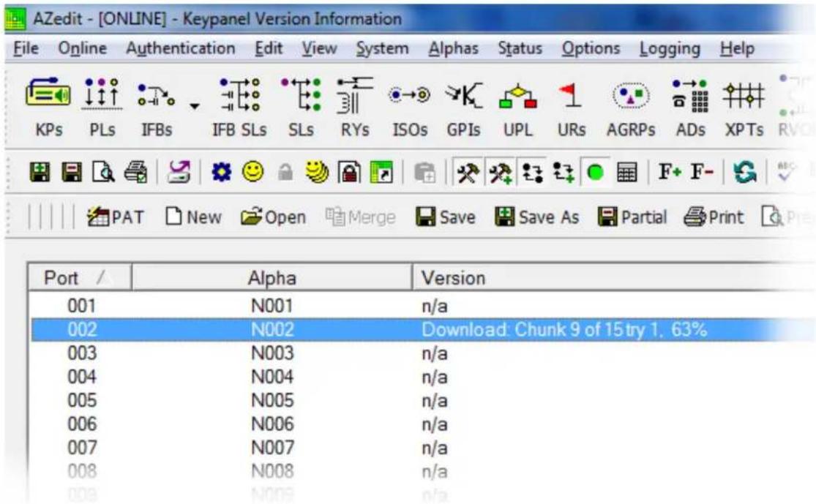Click the print preview magnifier icon
Image resolution: width=816 pixels, height=504 pixels.
point(104,172)
